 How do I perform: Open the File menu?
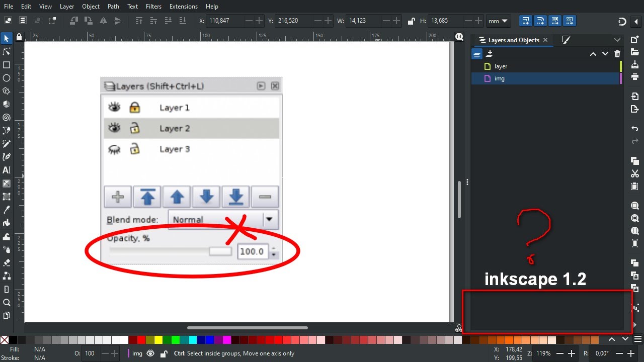pos(9,7)
